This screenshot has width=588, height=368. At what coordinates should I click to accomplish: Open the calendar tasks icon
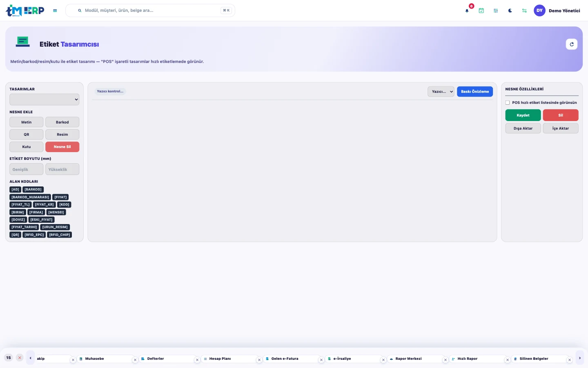(x=481, y=11)
